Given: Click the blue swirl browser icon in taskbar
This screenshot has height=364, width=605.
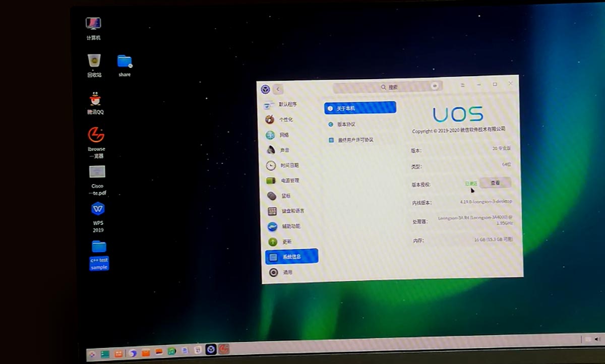Looking at the screenshot, I should (x=133, y=353).
